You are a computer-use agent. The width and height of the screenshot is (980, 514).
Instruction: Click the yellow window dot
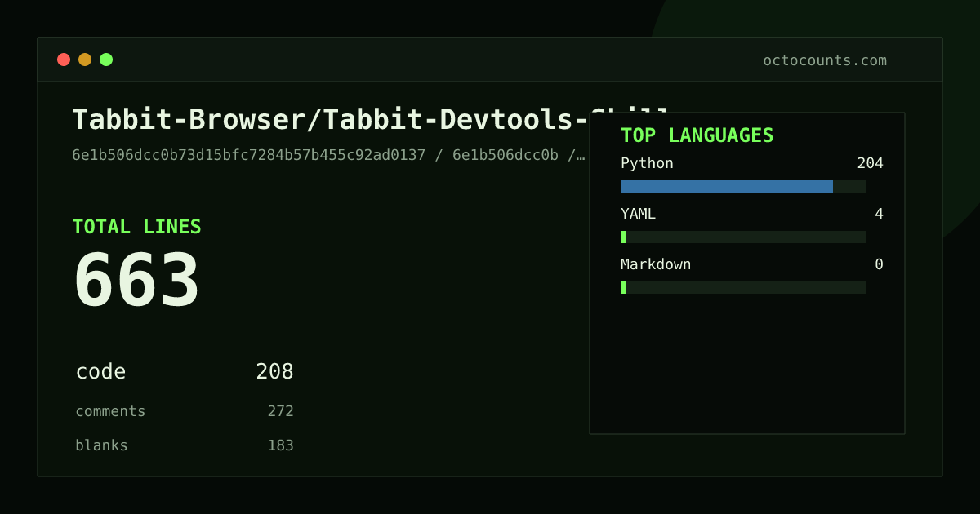point(85,60)
